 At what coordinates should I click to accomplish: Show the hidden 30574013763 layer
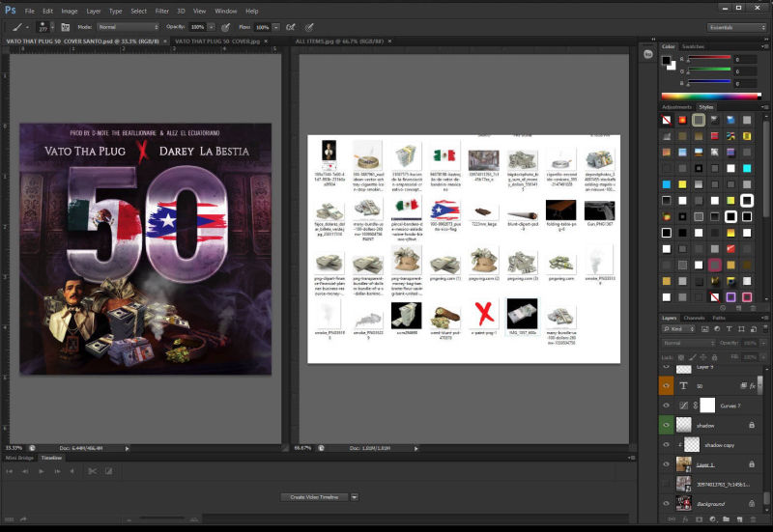666,484
